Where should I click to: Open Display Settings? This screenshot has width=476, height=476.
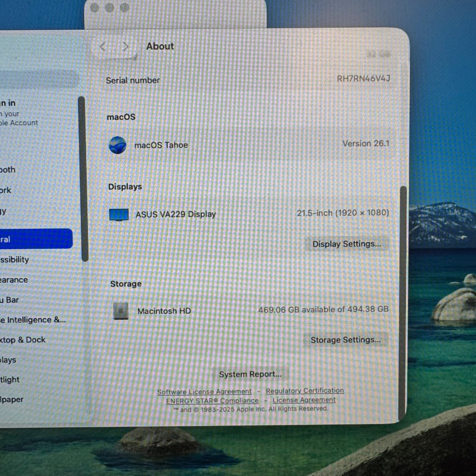(x=347, y=244)
